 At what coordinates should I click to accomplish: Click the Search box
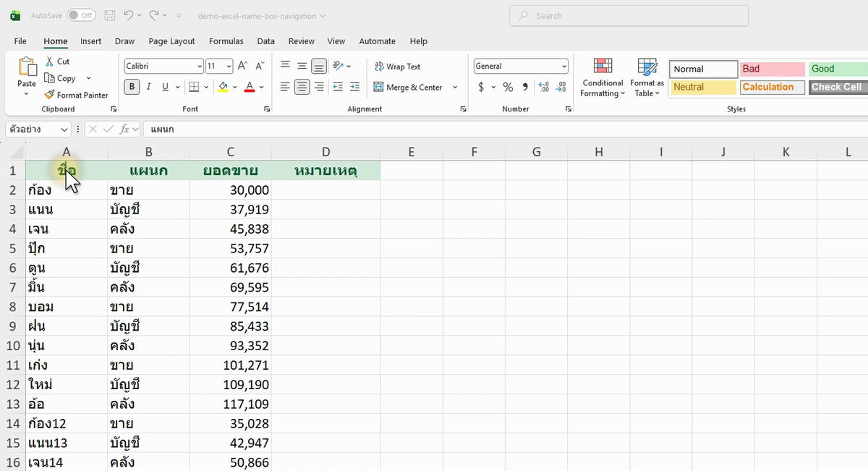coord(629,15)
